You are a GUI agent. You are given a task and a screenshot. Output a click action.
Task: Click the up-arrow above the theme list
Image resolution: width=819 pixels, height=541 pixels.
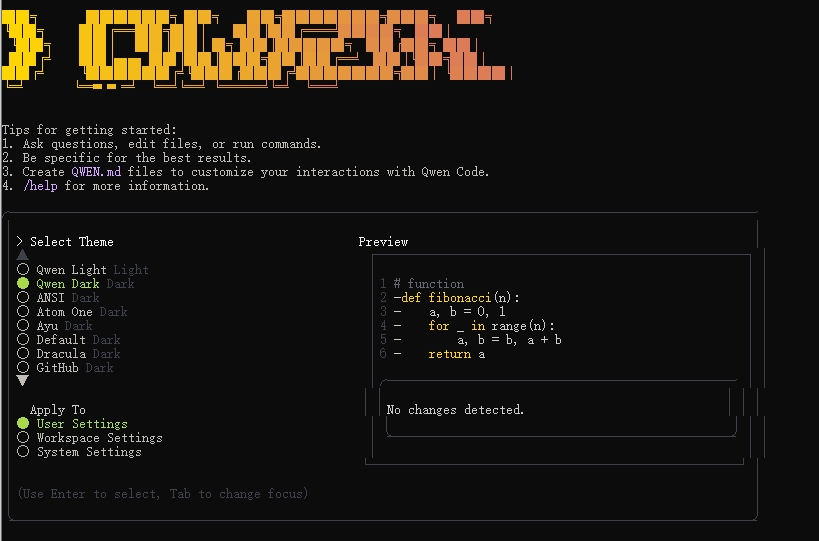[22, 255]
